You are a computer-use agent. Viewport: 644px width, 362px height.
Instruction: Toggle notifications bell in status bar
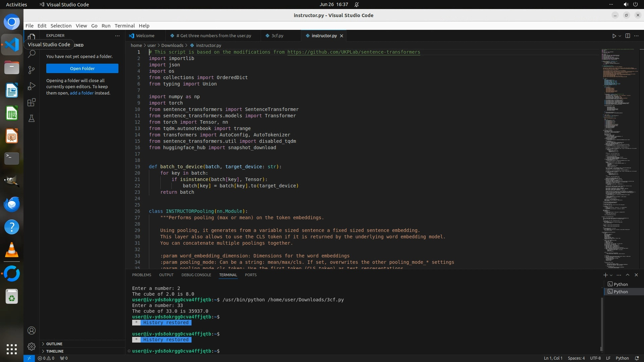[x=637, y=358]
